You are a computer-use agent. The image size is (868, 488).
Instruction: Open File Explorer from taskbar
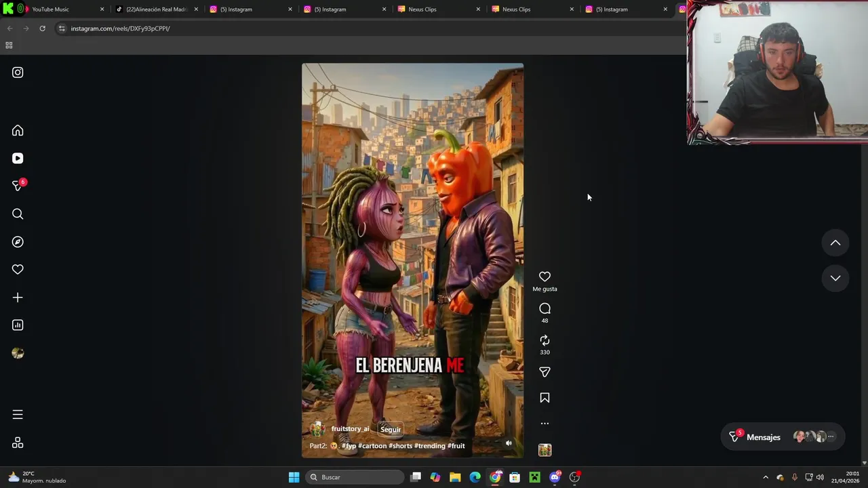point(455,477)
